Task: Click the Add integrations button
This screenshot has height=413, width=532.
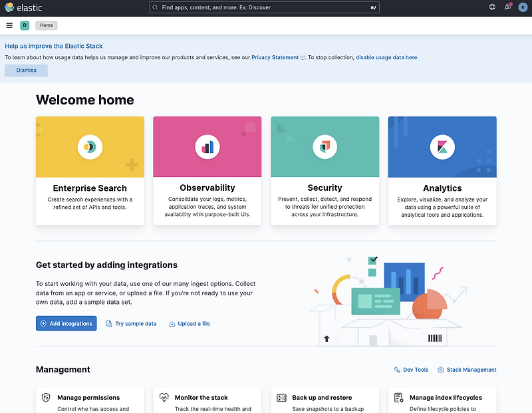Action: [66, 323]
